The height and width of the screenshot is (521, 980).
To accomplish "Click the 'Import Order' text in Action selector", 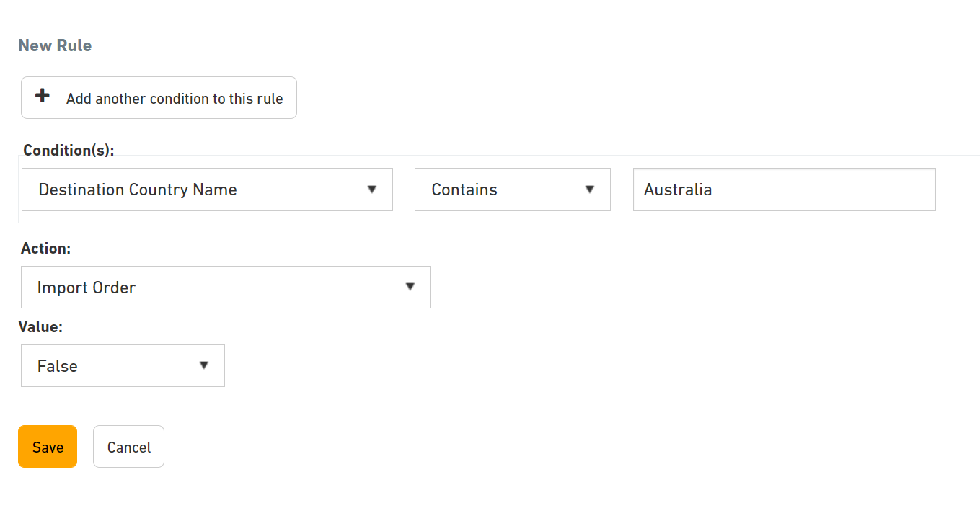I will pyautogui.click(x=87, y=288).
